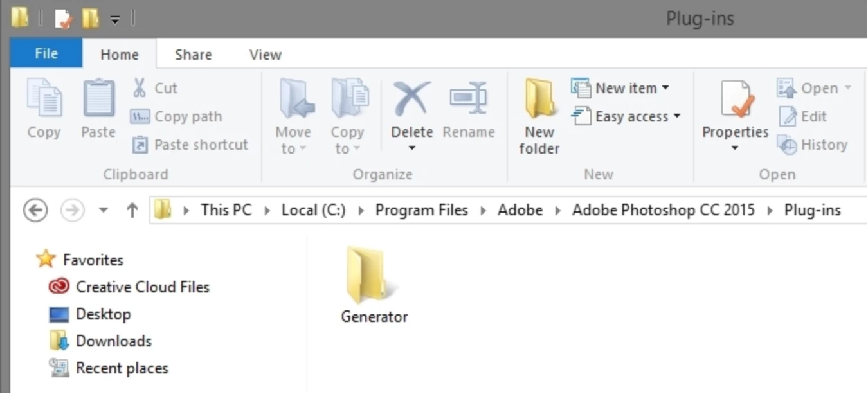The image size is (868, 401).
Task: Open Recent places in navigation pane
Action: pyautogui.click(x=109, y=368)
